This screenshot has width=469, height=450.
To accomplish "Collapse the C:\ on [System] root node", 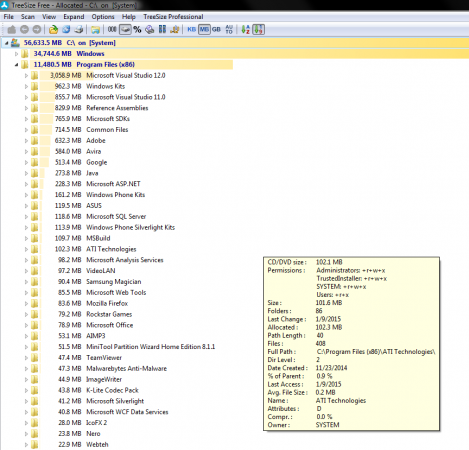I will point(6,43).
